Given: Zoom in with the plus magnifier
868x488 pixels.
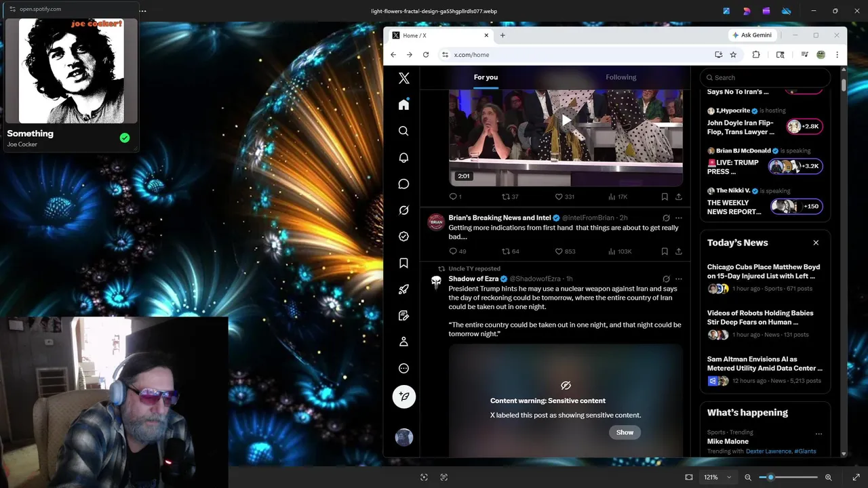Looking at the screenshot, I should (828, 477).
